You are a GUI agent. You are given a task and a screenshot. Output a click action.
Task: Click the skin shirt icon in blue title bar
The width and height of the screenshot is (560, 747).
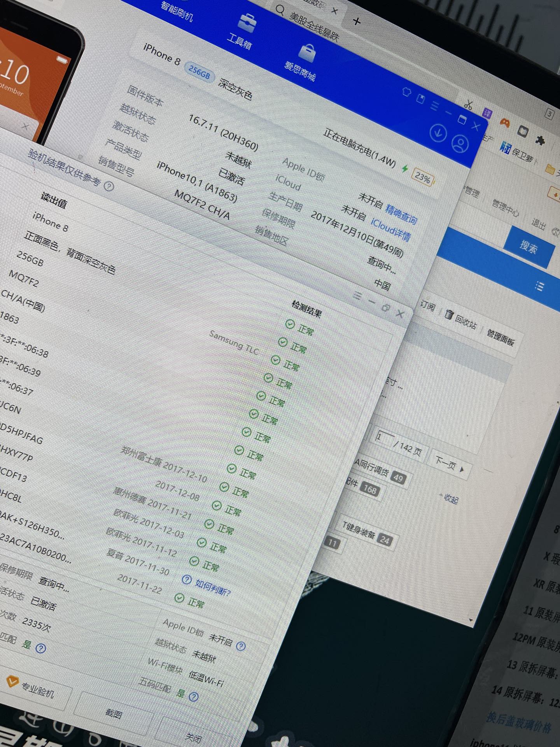coord(407,92)
